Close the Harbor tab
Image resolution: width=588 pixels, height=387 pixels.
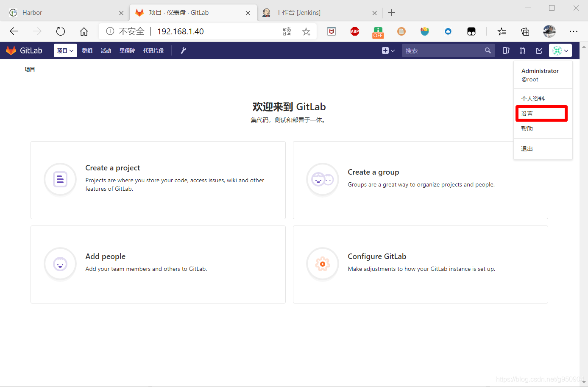click(x=121, y=13)
